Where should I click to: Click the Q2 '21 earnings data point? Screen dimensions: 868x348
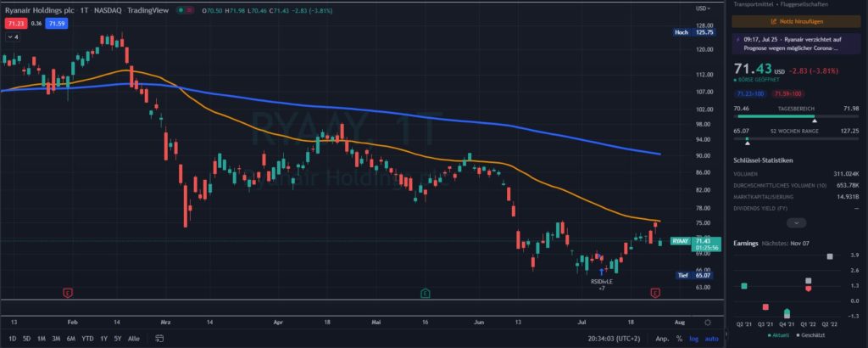coord(744,286)
